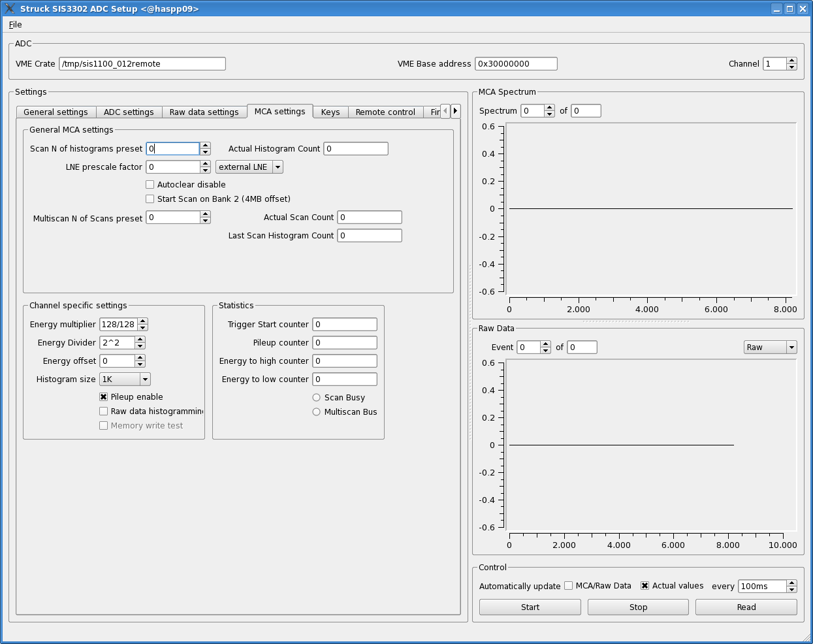Viewport: 813px width, 644px height.
Task: Step the update interval 100ms spinner
Action: (791, 587)
